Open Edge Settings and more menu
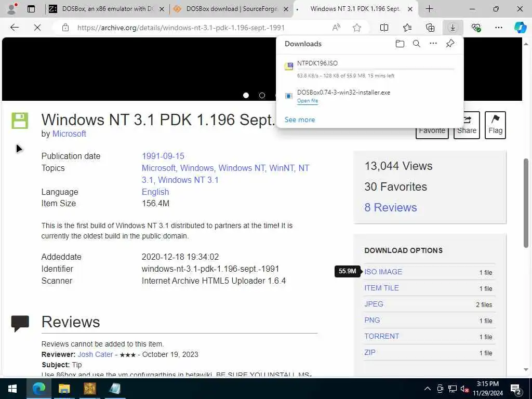Image resolution: width=532 pixels, height=399 pixels. pos(498,28)
